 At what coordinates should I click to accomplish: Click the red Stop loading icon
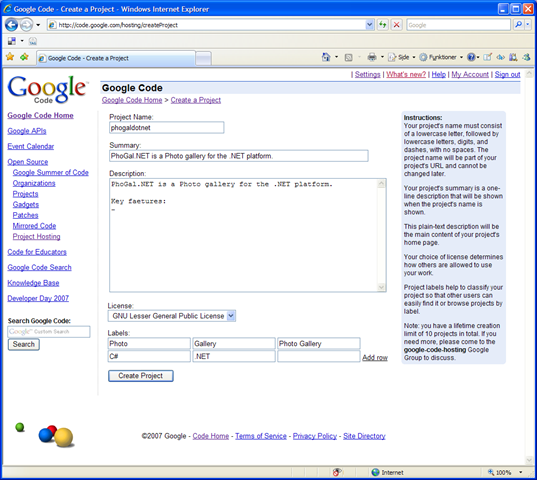pyautogui.click(x=397, y=25)
